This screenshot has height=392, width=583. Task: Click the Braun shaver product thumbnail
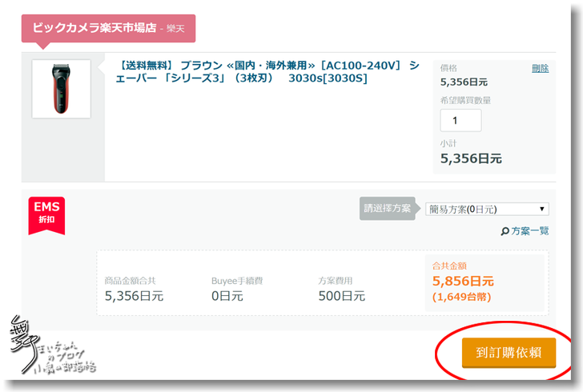[61, 89]
